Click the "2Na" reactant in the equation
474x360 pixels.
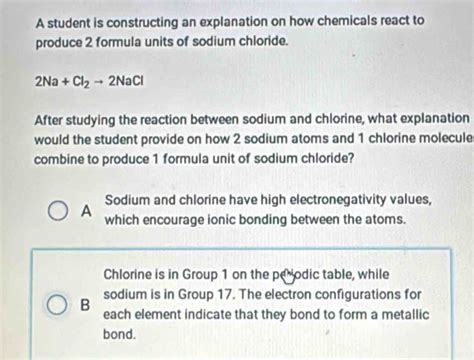click(47, 81)
